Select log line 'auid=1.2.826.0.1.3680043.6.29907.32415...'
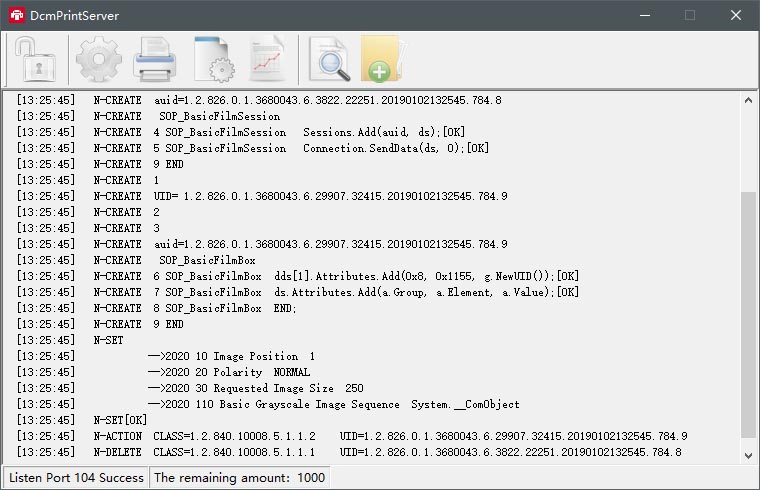Viewport: 760px width, 490px height. tap(262, 244)
